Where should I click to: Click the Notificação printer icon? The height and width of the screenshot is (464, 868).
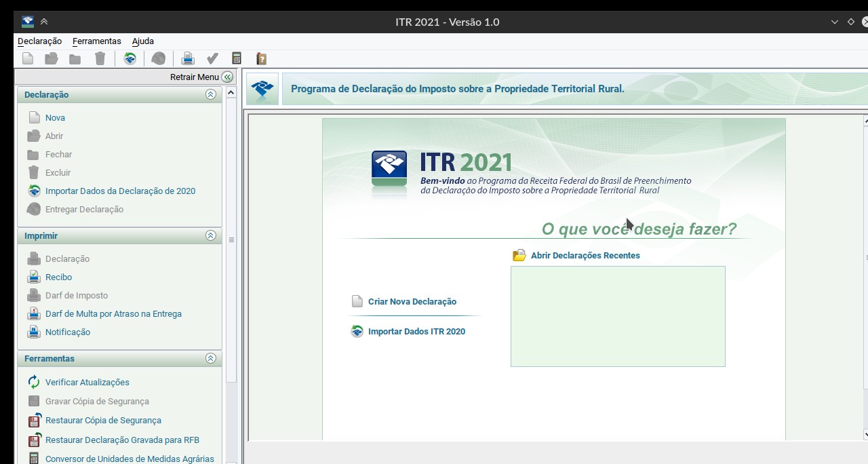click(34, 332)
